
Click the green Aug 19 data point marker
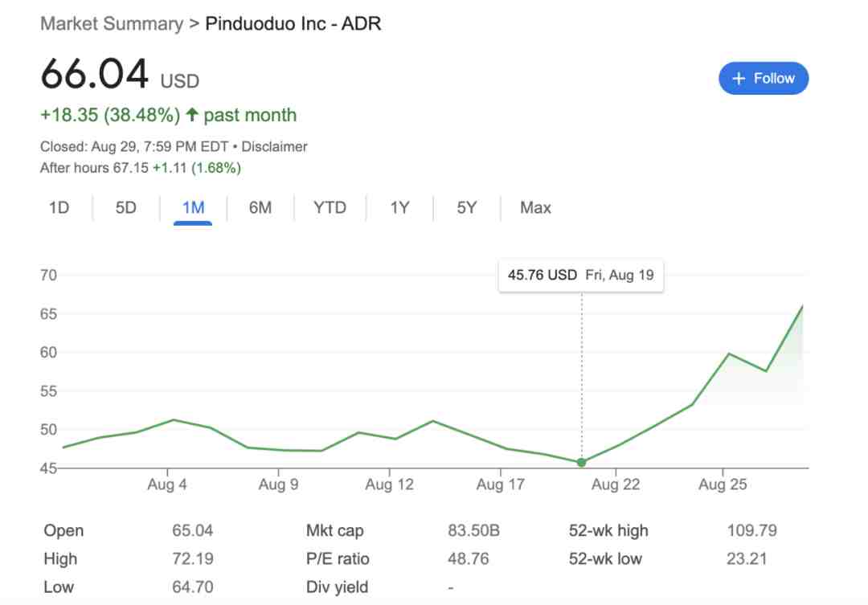coord(581,462)
